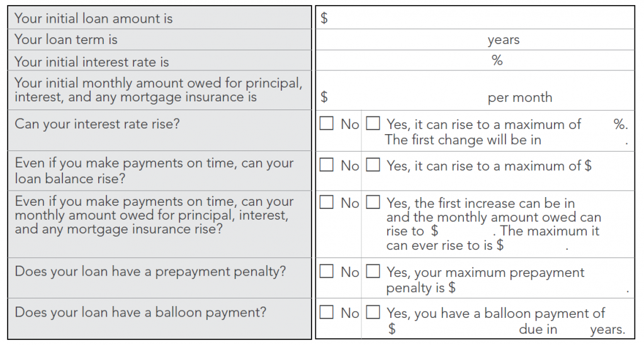Check No for prepayment penalty
This screenshot has width=644, height=345.
(326, 272)
